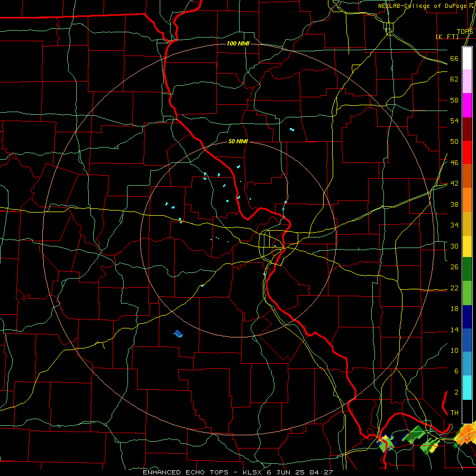476x476 pixels.
Task: Click the 10 legend value label
Action: coord(454,350)
